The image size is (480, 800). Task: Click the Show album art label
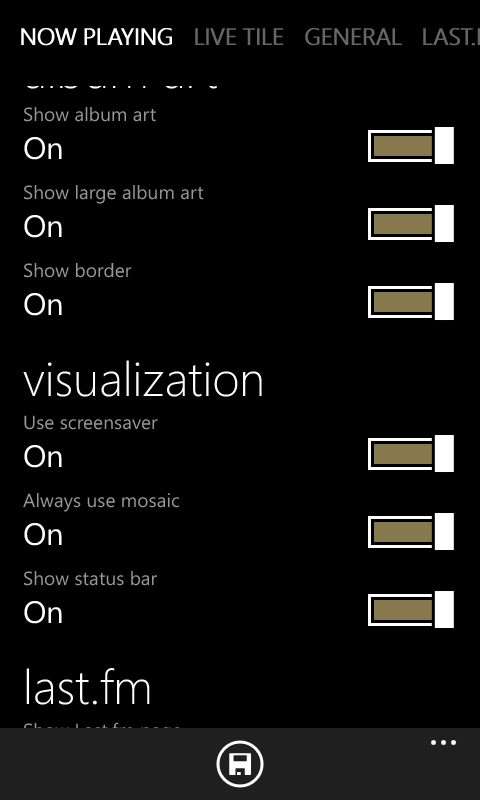[90, 115]
